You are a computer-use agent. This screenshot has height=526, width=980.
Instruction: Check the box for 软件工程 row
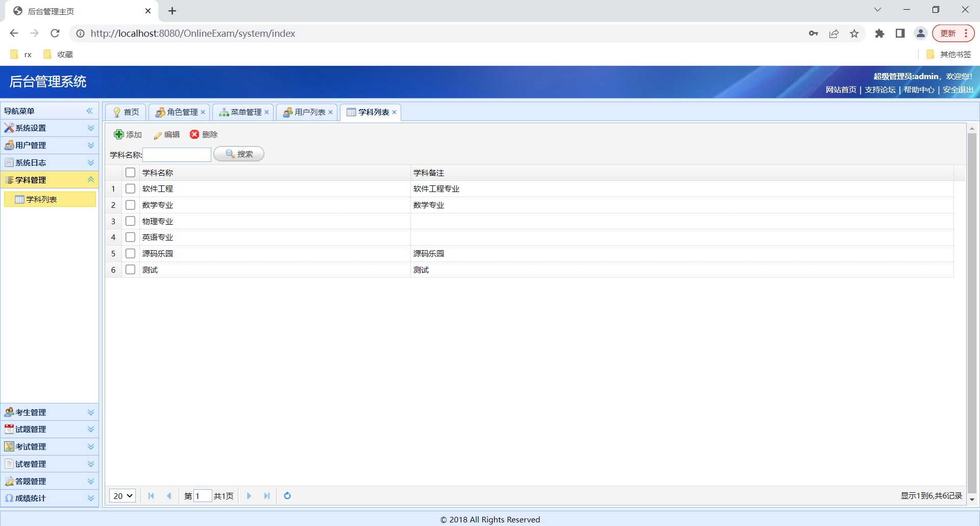coord(131,189)
